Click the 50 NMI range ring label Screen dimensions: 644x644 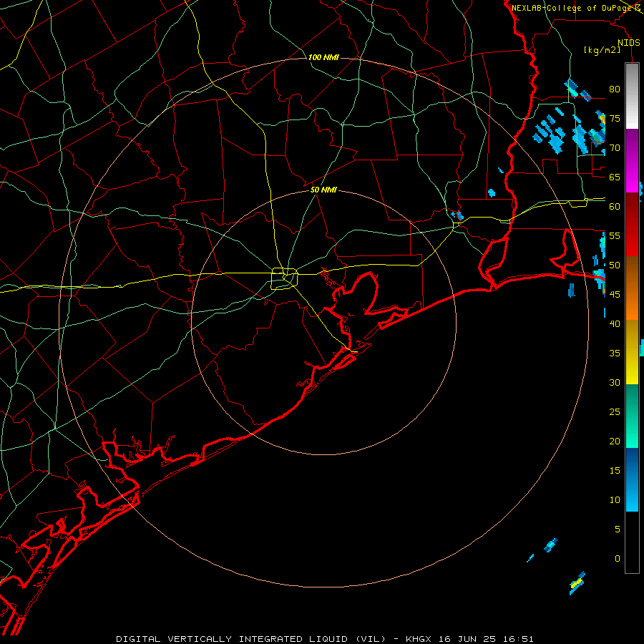323,190
